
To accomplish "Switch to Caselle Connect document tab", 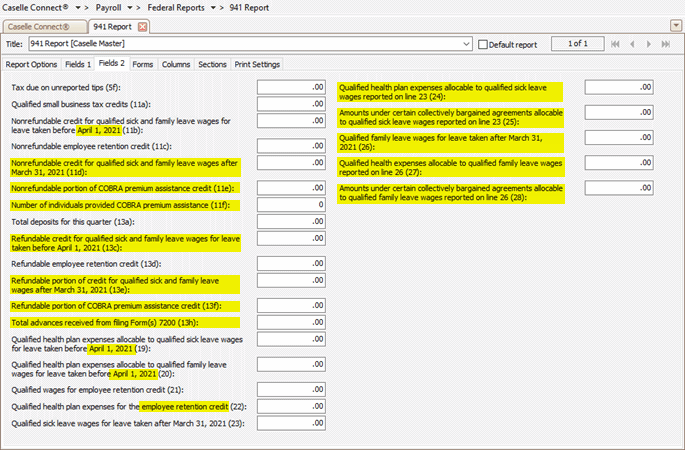I will 44,27.
